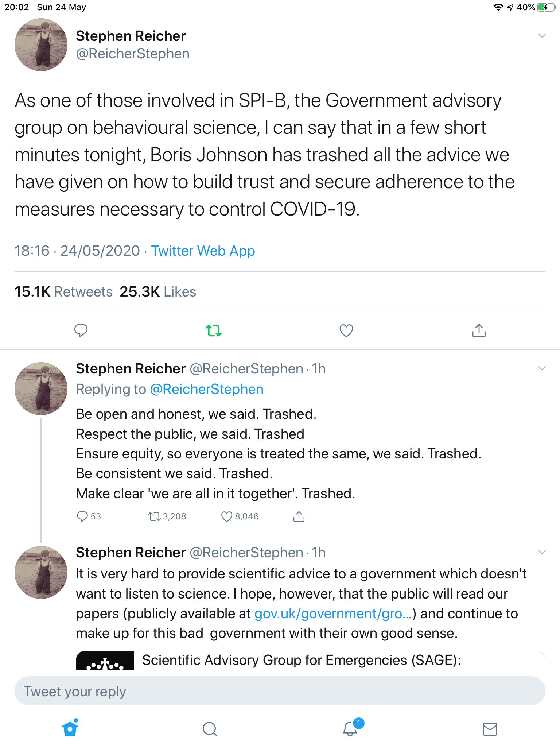
Task: Open chevron menu on the 'Trashed' reply
Action: click(542, 368)
